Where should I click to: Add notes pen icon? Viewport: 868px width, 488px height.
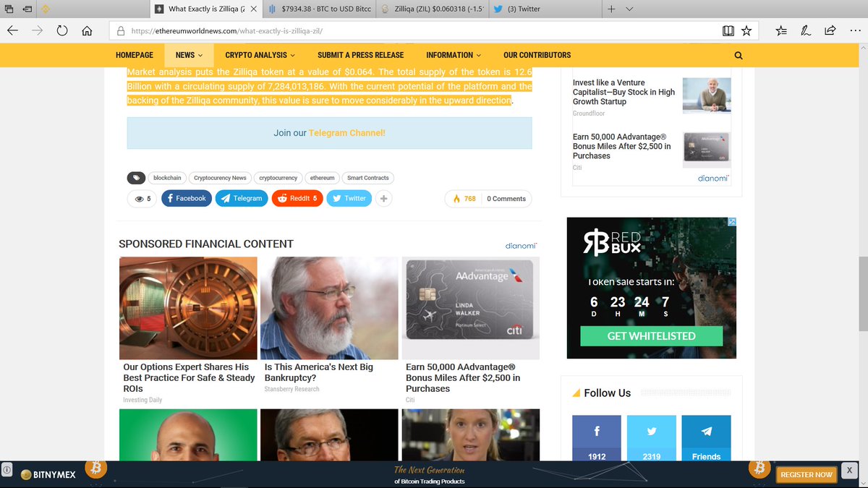point(805,31)
